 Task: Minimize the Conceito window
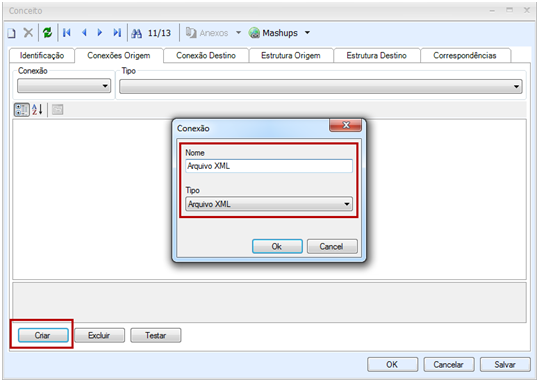click(492, 11)
